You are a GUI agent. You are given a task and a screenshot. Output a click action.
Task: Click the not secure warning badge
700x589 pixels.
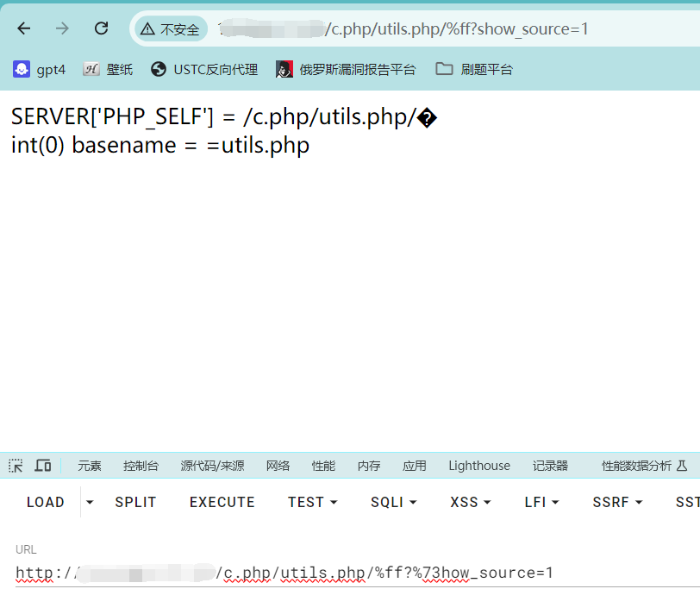171,29
